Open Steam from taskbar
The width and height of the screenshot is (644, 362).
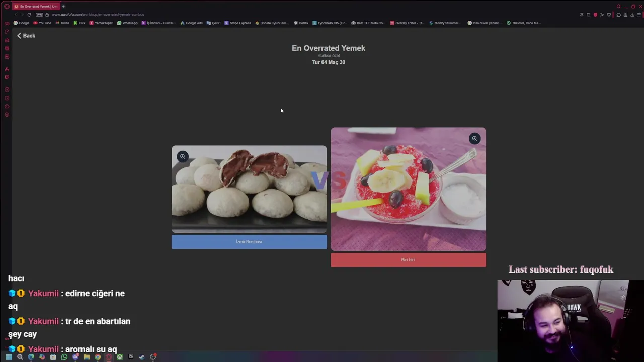(142, 357)
